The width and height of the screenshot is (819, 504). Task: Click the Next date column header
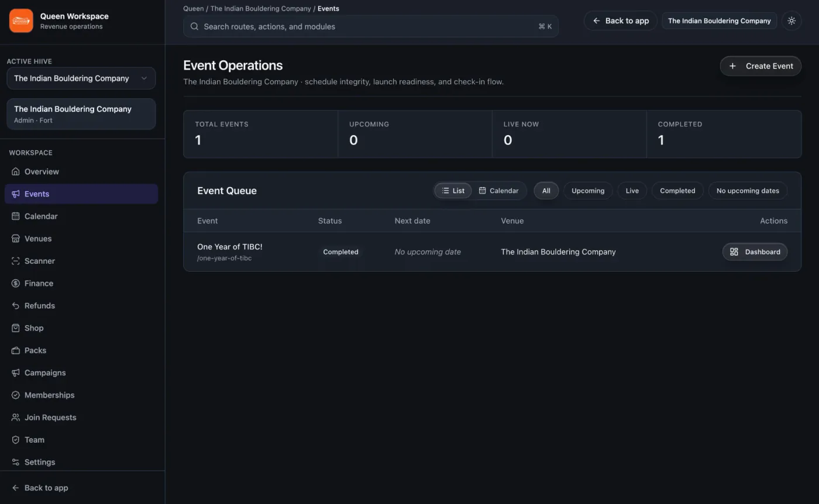click(x=412, y=221)
